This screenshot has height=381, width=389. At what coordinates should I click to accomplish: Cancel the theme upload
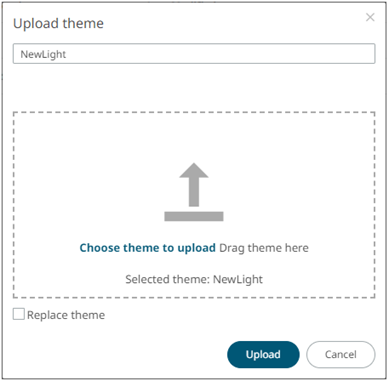coord(341,354)
